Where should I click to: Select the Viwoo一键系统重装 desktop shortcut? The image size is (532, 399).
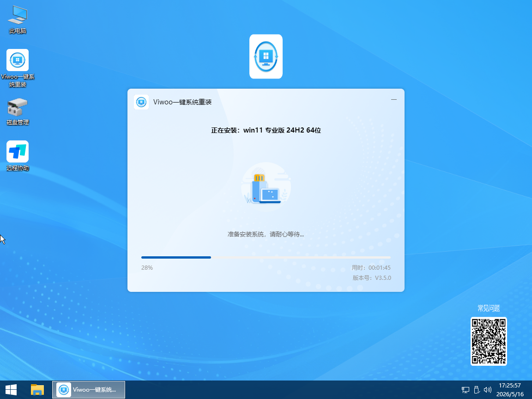(18, 68)
